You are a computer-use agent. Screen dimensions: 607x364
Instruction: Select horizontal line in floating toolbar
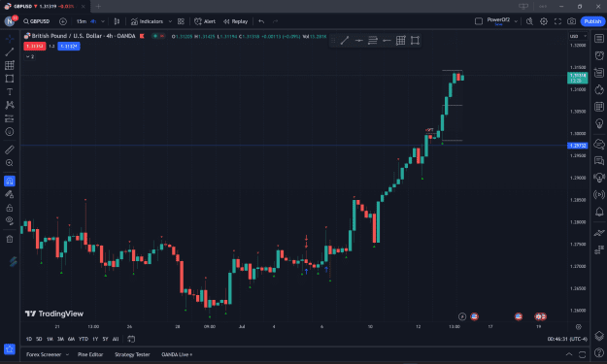click(358, 40)
